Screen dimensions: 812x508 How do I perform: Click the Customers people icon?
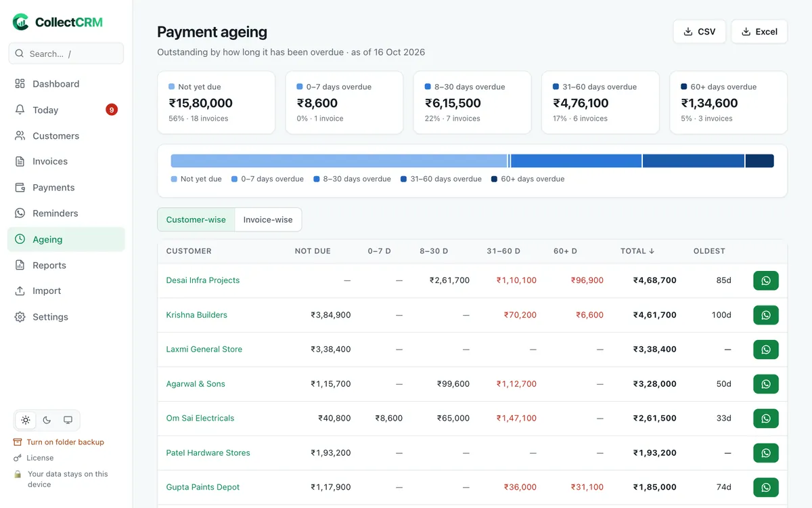click(20, 135)
